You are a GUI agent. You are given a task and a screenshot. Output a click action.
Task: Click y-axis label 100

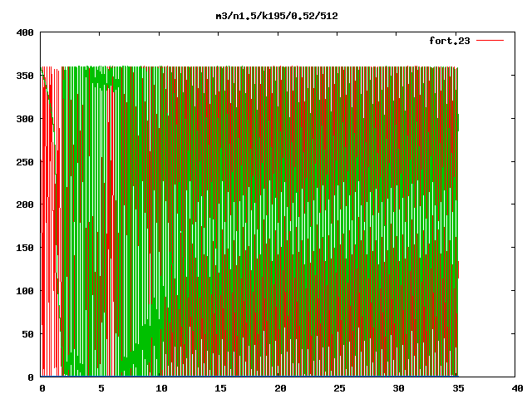click(x=25, y=291)
